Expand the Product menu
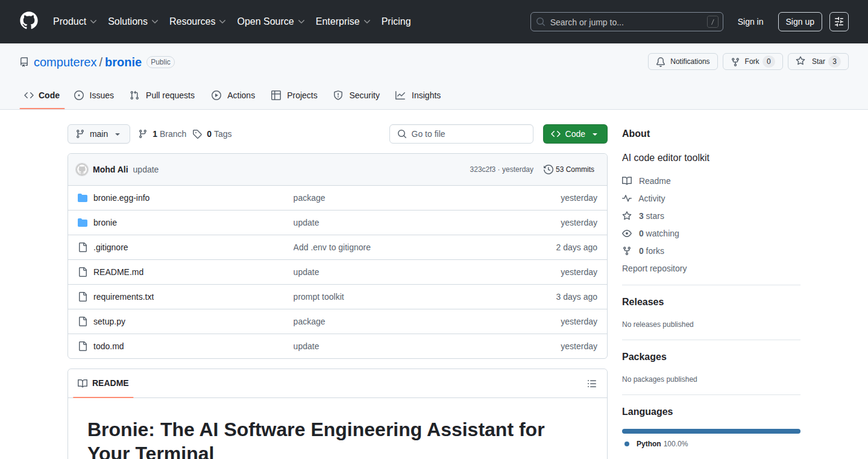This screenshot has height=459, width=868. [75, 21]
